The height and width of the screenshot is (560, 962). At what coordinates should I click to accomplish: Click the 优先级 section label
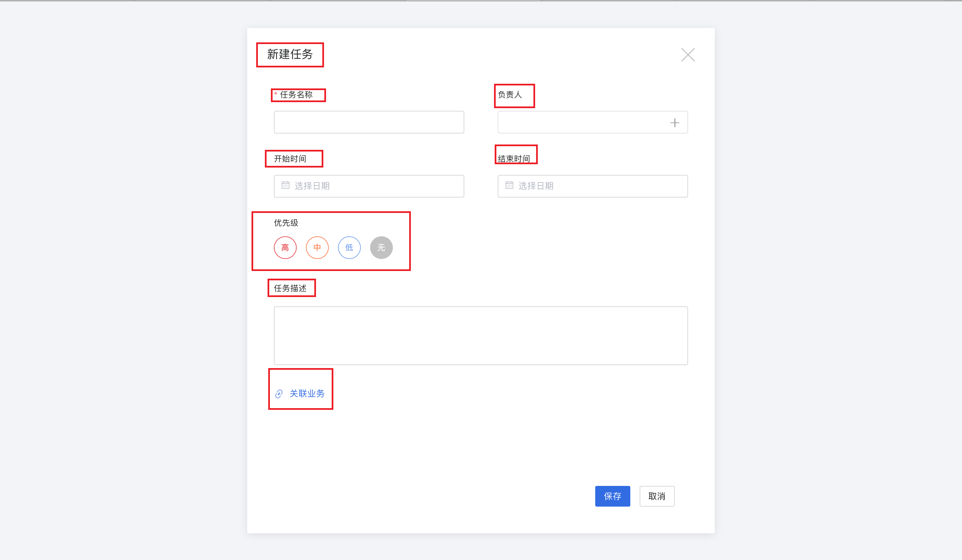(x=286, y=223)
